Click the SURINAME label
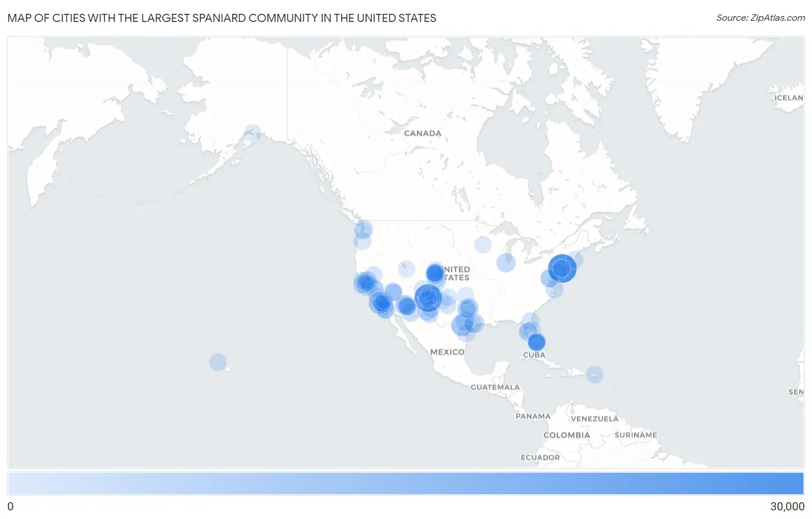Image resolution: width=812 pixels, height=519 pixels. (x=636, y=435)
